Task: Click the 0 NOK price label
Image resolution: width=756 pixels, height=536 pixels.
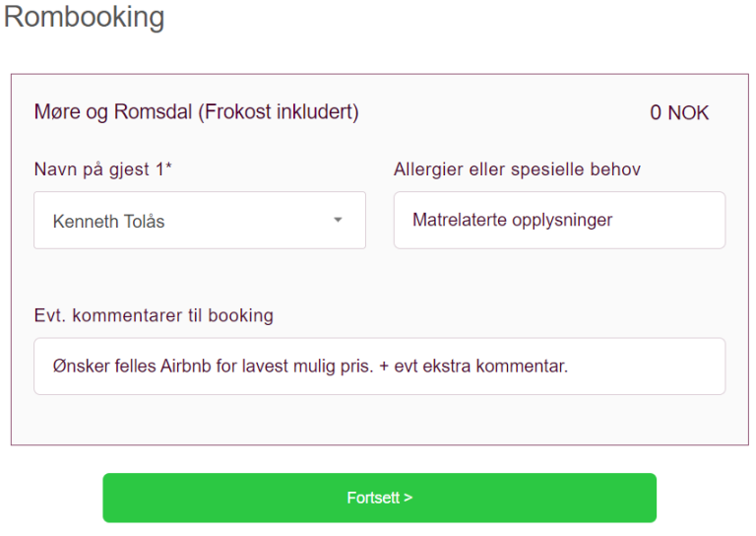Action: tap(679, 113)
